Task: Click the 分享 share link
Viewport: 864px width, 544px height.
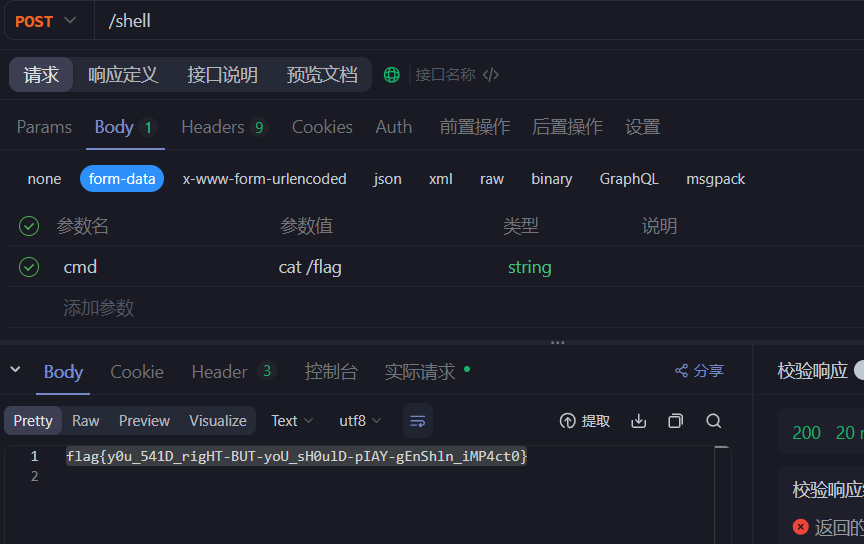Action: (699, 371)
